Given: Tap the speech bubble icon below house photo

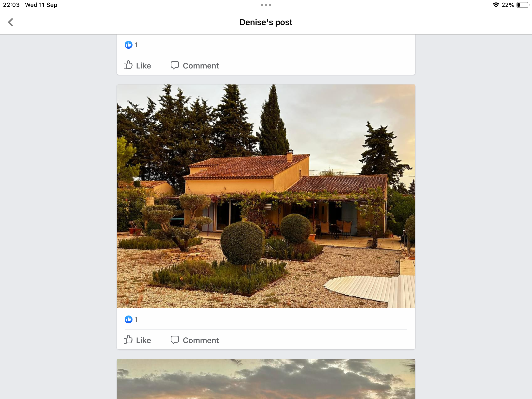Looking at the screenshot, I should click(x=175, y=340).
